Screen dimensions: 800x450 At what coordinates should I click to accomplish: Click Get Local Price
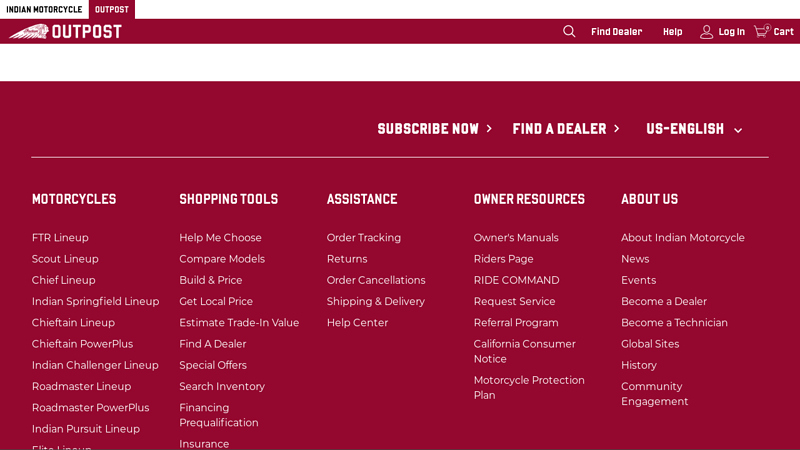[216, 302]
